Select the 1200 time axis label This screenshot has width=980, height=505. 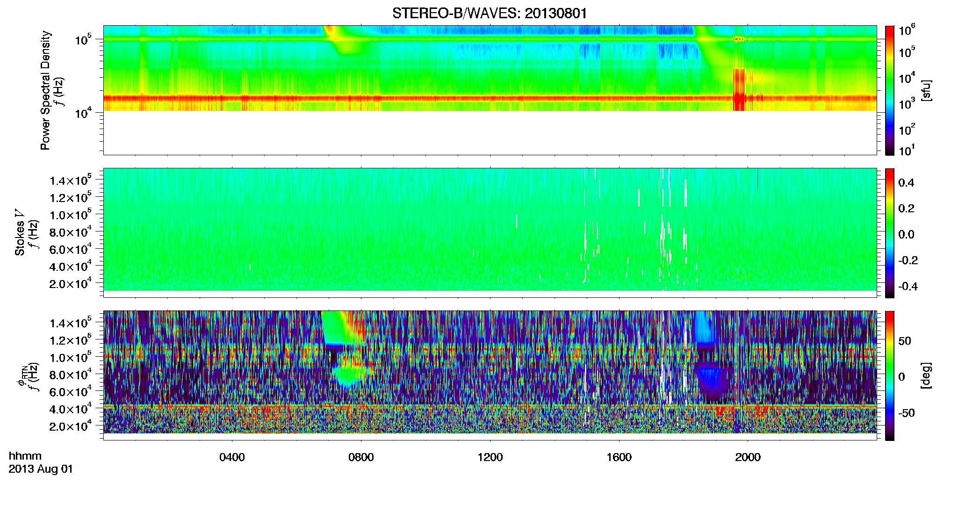(490, 457)
